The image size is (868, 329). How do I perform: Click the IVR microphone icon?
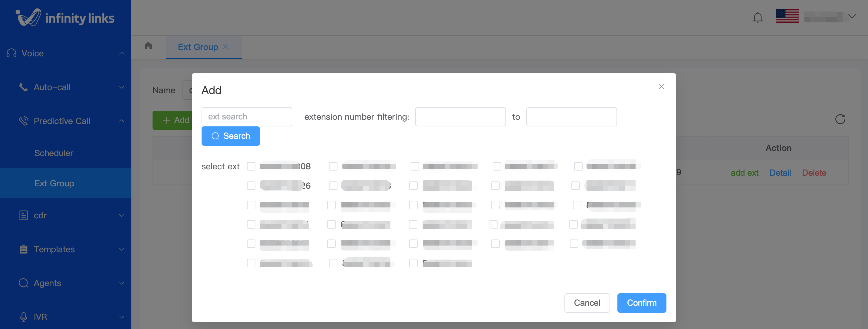[x=23, y=317]
